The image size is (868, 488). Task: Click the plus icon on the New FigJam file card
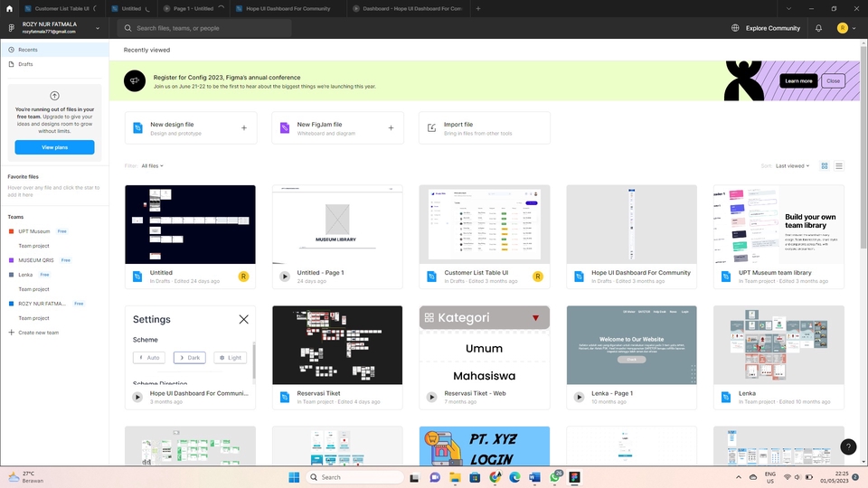point(391,127)
